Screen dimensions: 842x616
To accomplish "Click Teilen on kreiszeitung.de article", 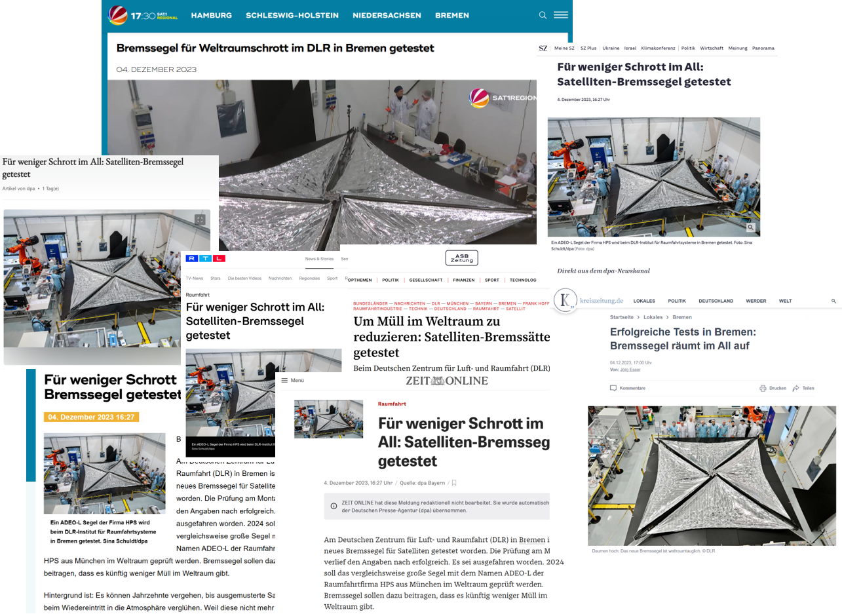I will coord(803,388).
